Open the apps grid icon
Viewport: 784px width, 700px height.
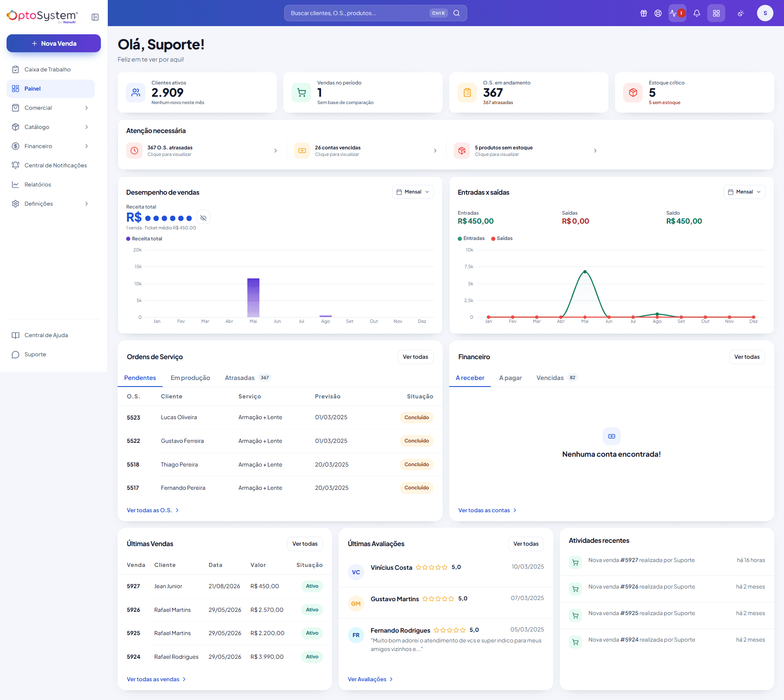coord(716,13)
